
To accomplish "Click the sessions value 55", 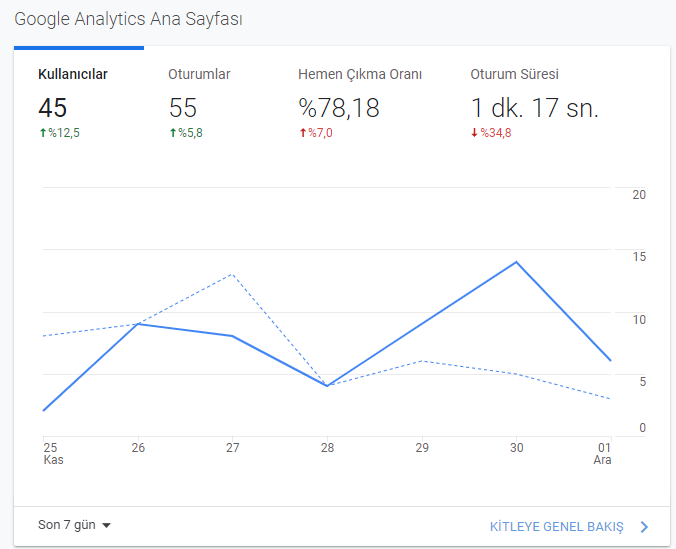I will 183,107.
